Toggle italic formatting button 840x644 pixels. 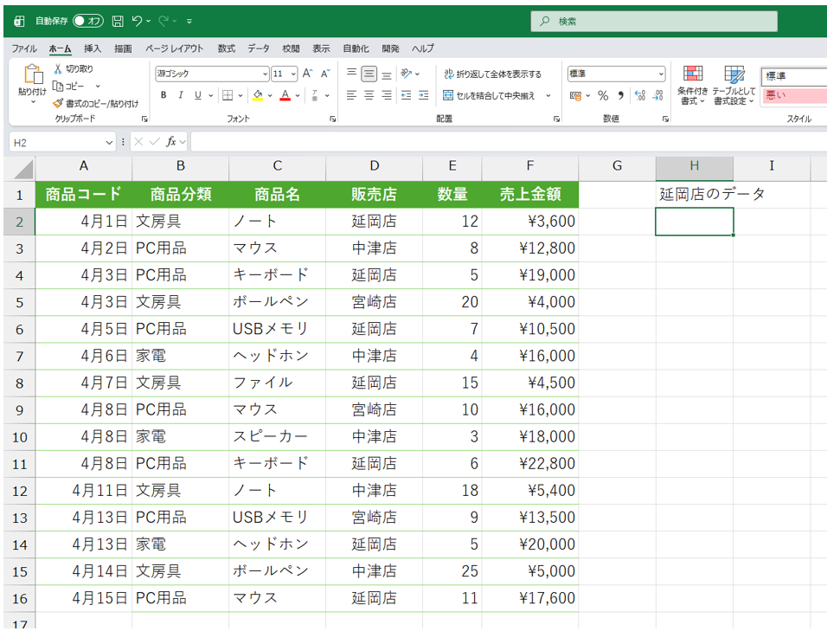[x=181, y=95]
